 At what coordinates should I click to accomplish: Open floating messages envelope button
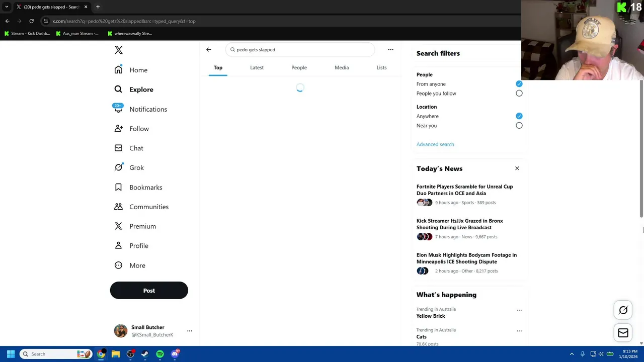tap(623, 333)
